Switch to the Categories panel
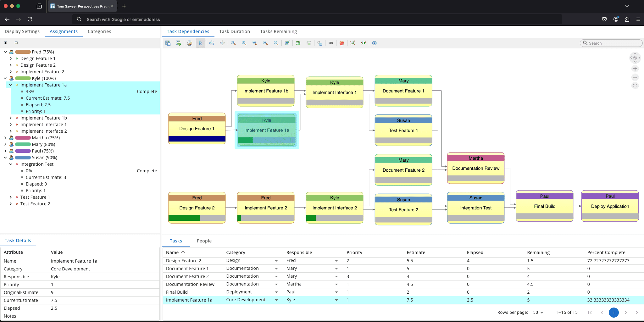 click(x=99, y=31)
